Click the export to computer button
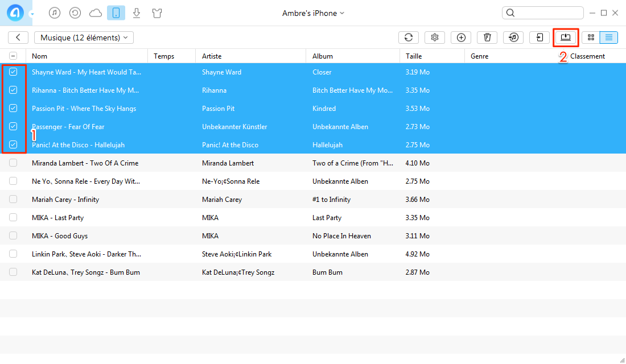This screenshot has height=364, width=626. point(566,38)
